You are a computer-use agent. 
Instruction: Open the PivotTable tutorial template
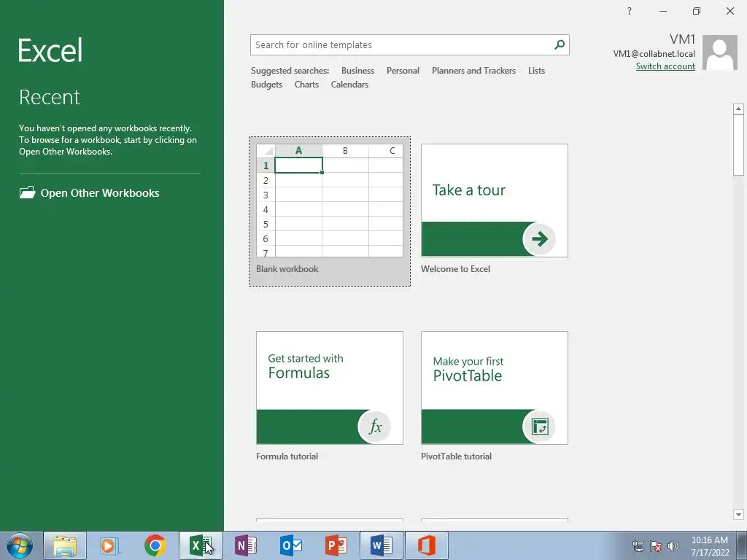click(x=495, y=388)
